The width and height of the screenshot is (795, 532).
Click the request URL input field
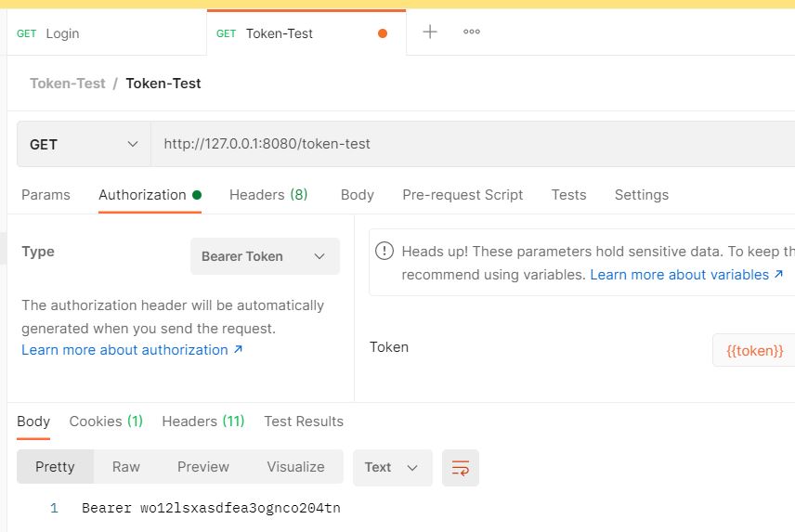pyautogui.click(x=473, y=144)
